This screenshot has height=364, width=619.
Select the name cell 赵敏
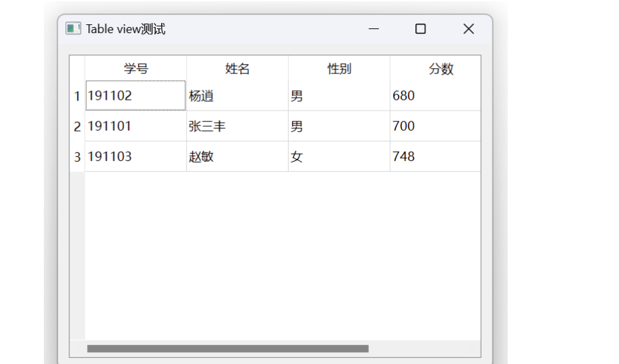(237, 156)
